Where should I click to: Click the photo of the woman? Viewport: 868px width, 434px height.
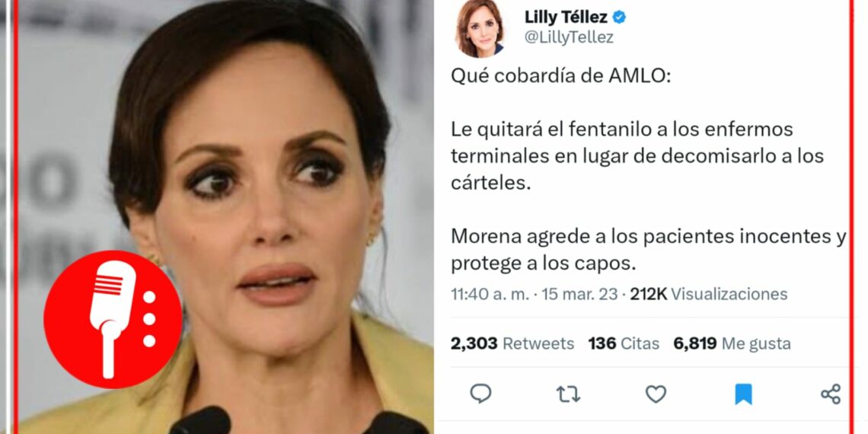[225, 217]
